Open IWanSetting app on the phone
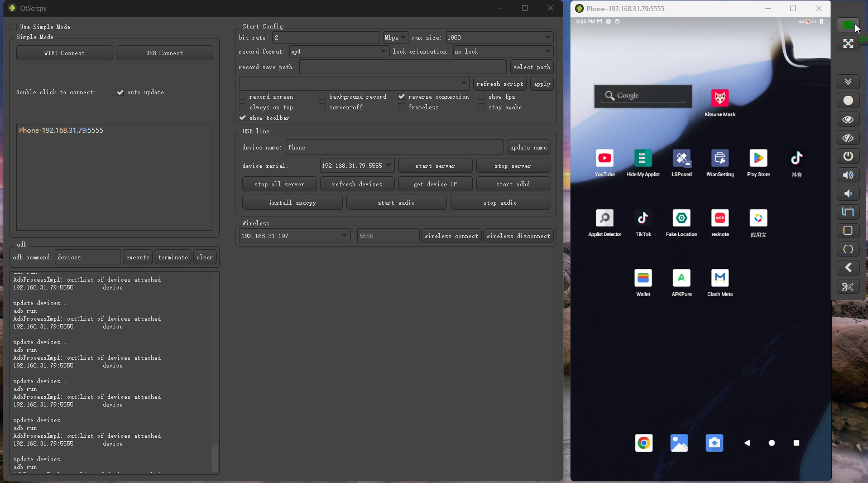The image size is (868, 483). click(x=720, y=158)
